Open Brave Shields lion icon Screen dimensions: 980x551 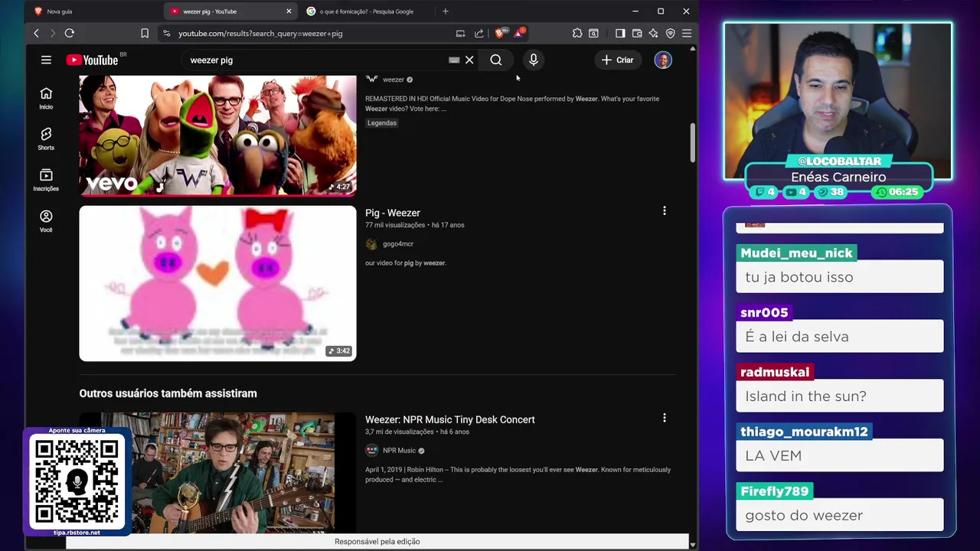[501, 32]
